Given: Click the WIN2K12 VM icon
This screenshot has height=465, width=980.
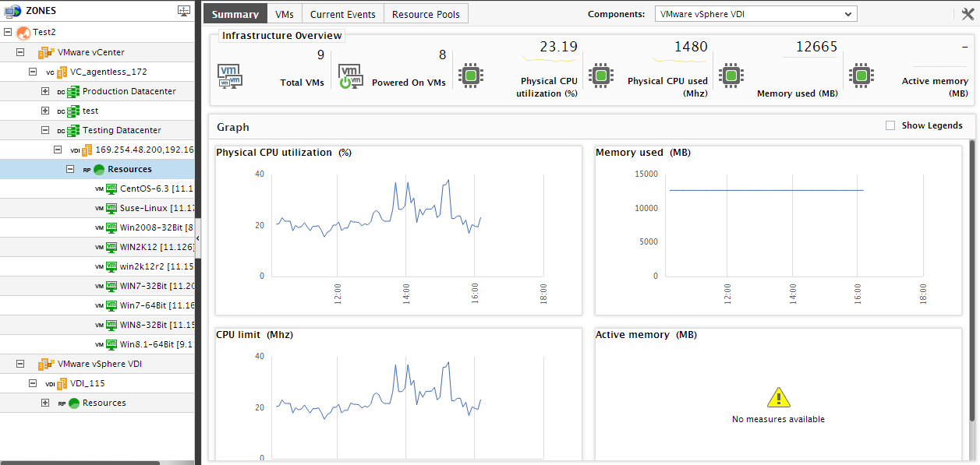Looking at the screenshot, I should tap(111, 247).
